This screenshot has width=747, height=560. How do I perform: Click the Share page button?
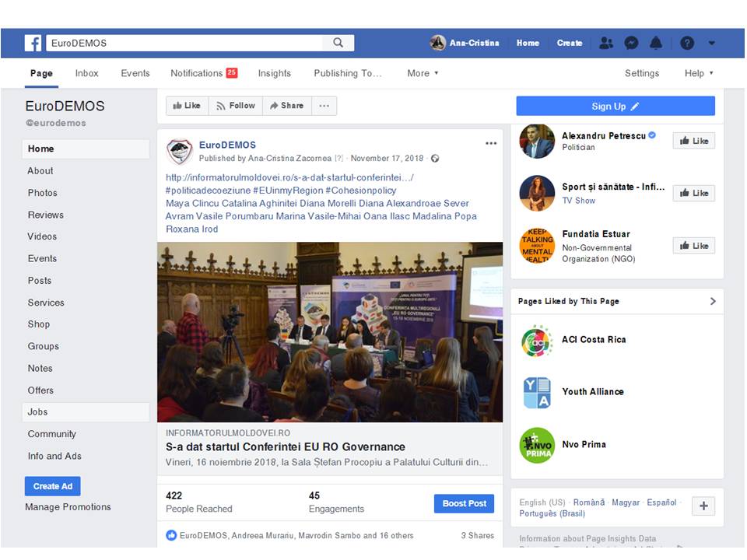tap(287, 106)
